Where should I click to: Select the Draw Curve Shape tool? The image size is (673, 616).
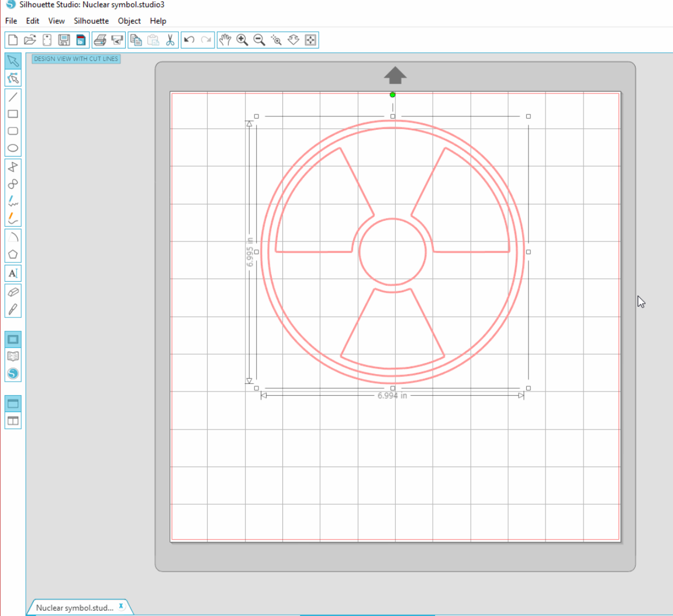click(13, 184)
